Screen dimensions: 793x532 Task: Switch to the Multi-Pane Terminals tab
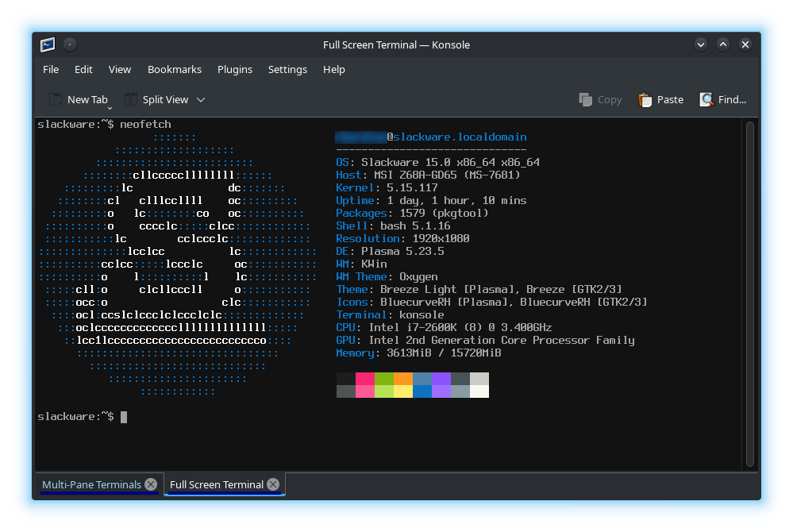[x=91, y=484]
